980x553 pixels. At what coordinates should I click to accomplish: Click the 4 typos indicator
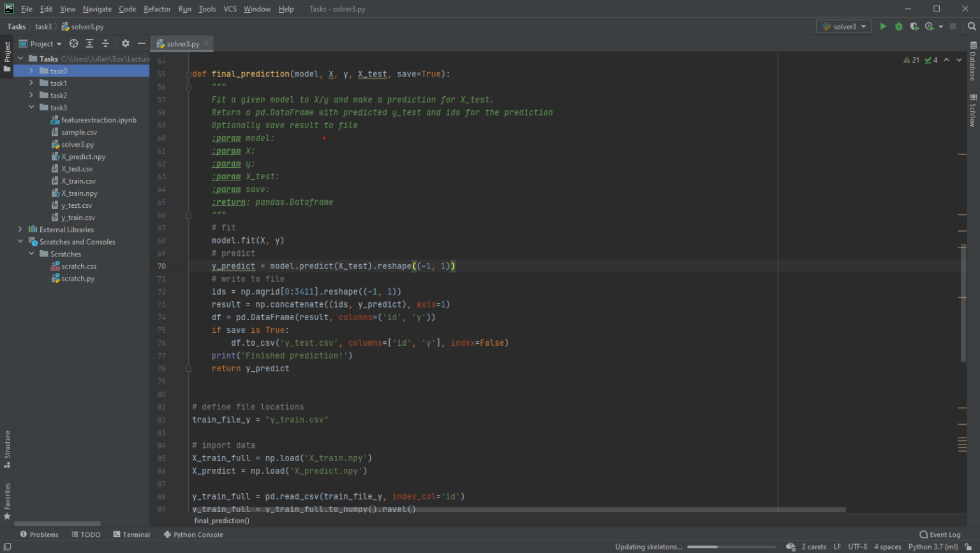coord(931,60)
